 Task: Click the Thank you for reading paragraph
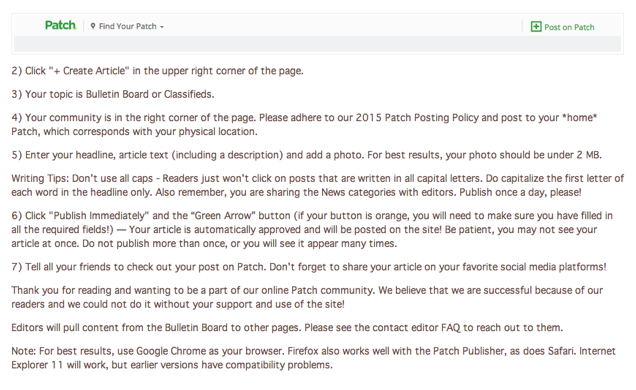click(x=307, y=297)
